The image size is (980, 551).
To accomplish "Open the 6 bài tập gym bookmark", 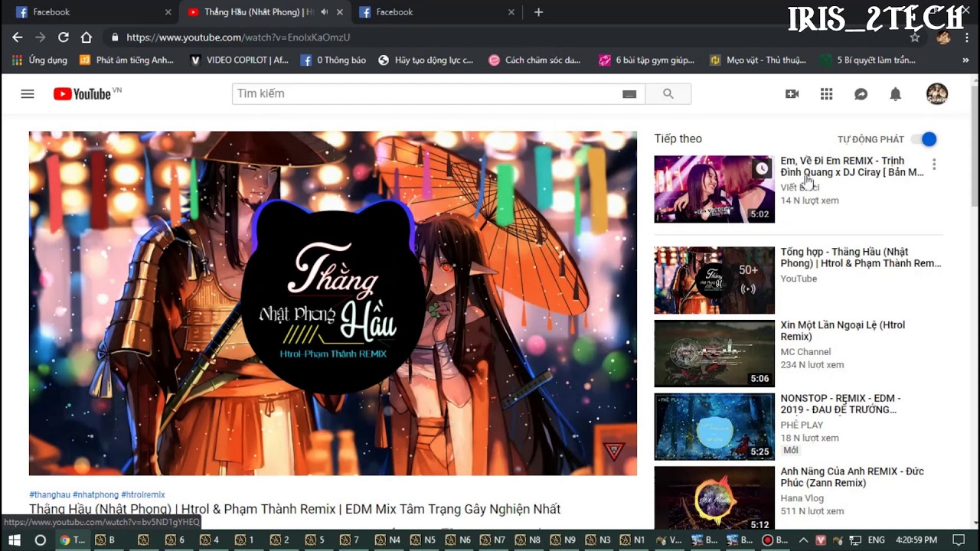I will (x=647, y=60).
